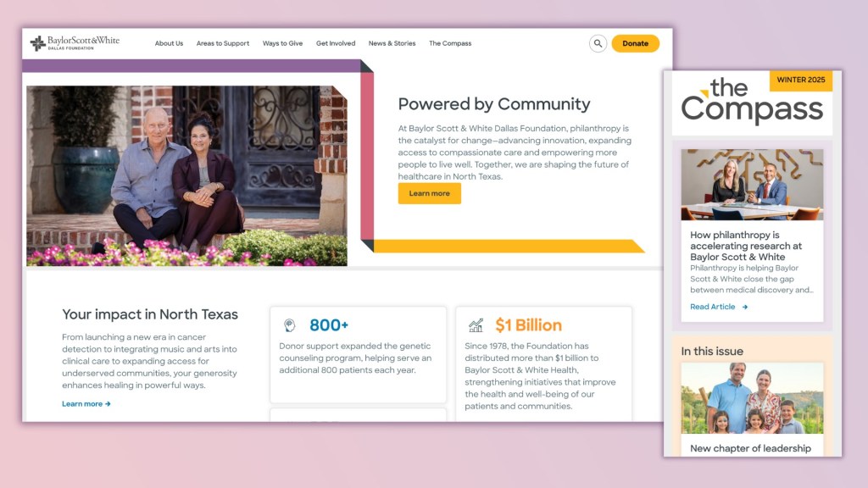Image resolution: width=868 pixels, height=488 pixels.
Task: Click the Compass logo in newsletter
Action: pos(752,100)
